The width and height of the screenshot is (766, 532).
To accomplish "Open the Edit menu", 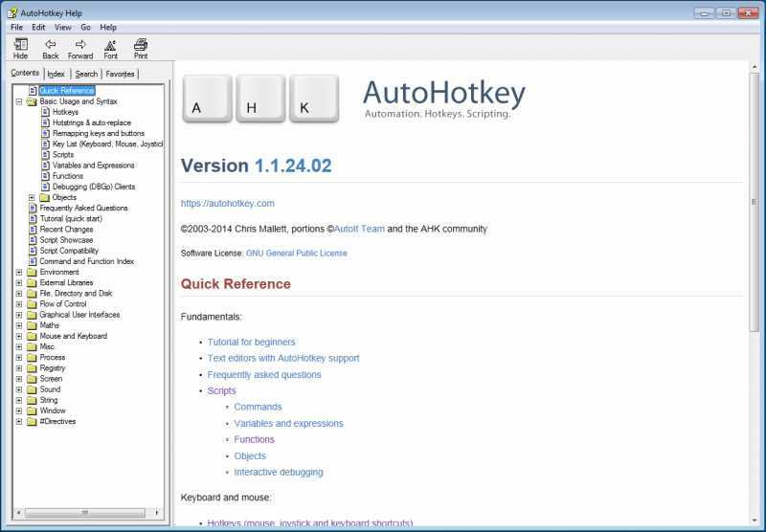I will point(38,28).
